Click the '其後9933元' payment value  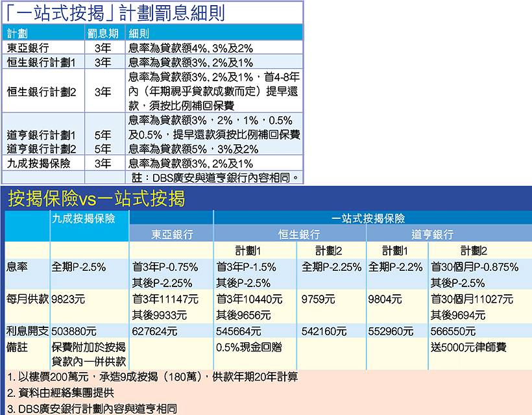160,315
